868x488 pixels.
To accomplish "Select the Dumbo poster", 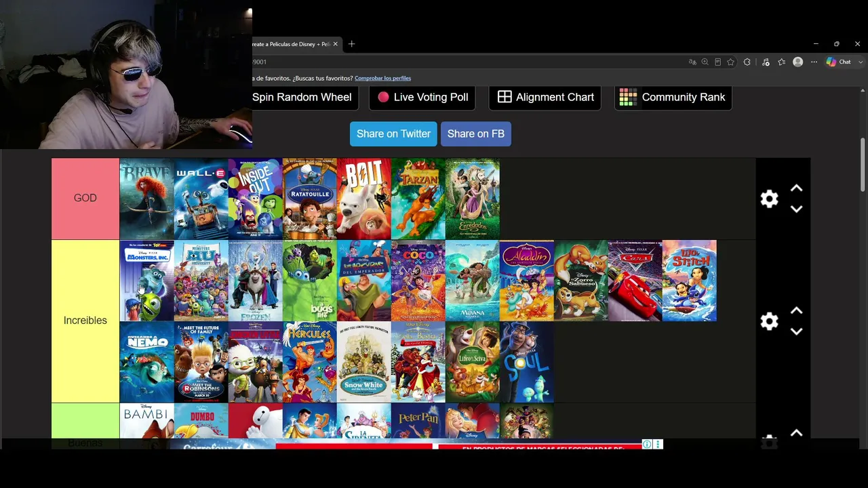I will [x=201, y=421].
